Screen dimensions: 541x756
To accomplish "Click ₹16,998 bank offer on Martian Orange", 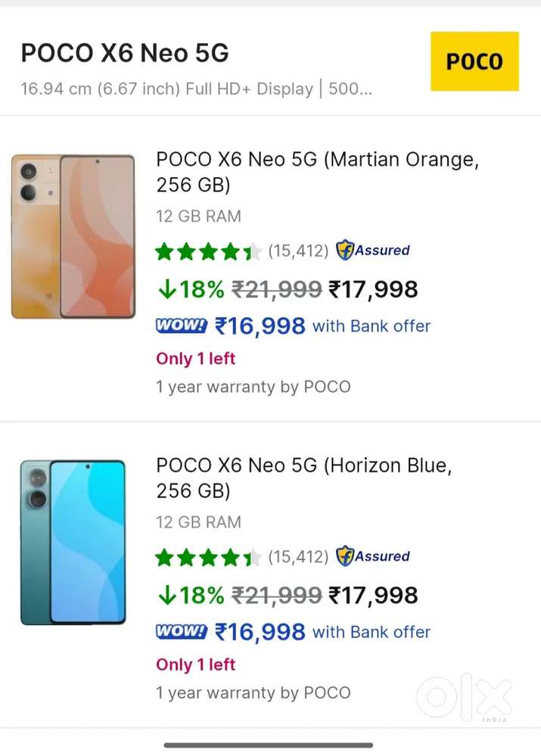I will (260, 326).
